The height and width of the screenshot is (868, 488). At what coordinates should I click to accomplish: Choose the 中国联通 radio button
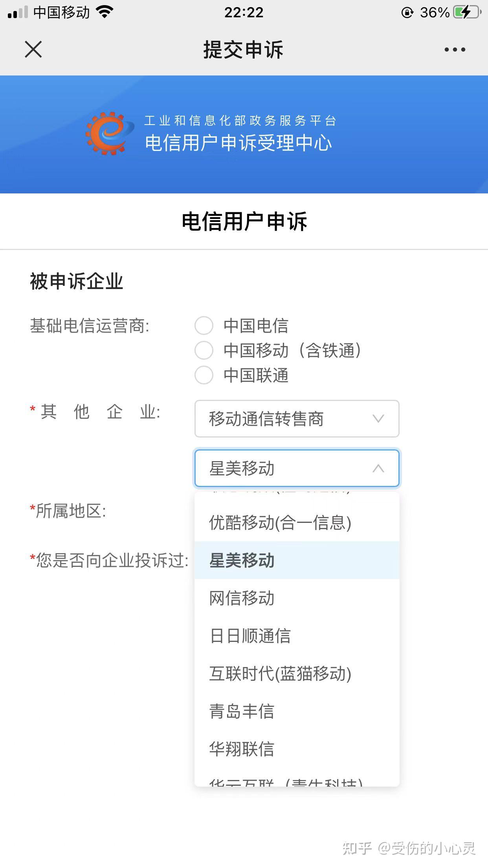tap(204, 375)
